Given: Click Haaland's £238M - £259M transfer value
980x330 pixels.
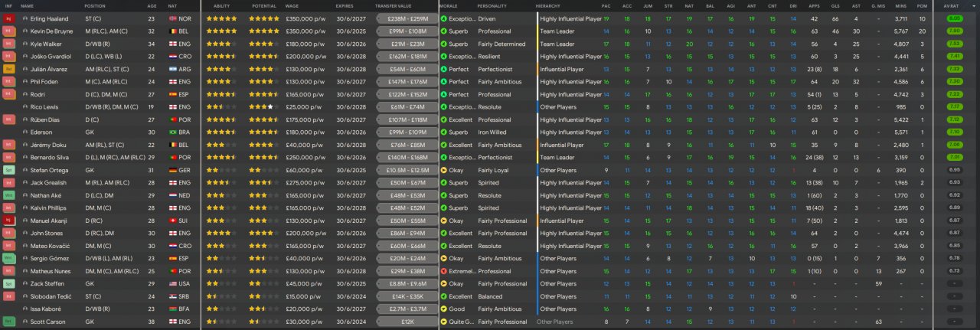Looking at the screenshot, I should (407, 18).
